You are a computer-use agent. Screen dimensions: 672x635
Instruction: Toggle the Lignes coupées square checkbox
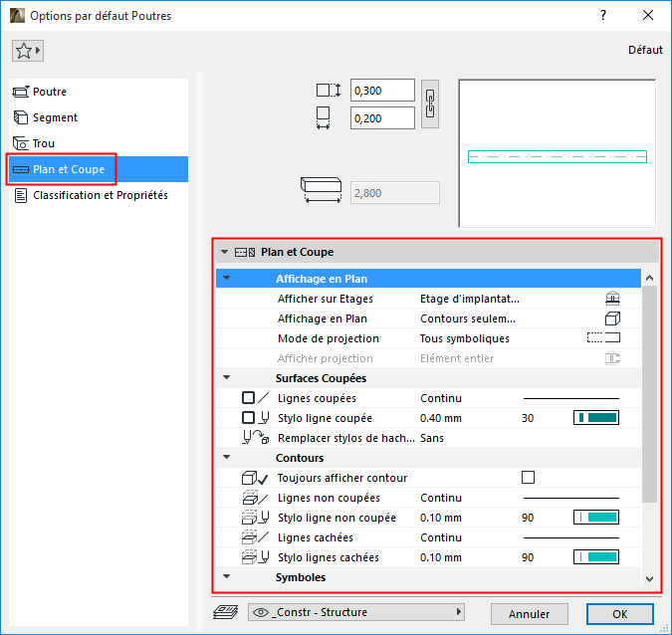[x=248, y=398]
